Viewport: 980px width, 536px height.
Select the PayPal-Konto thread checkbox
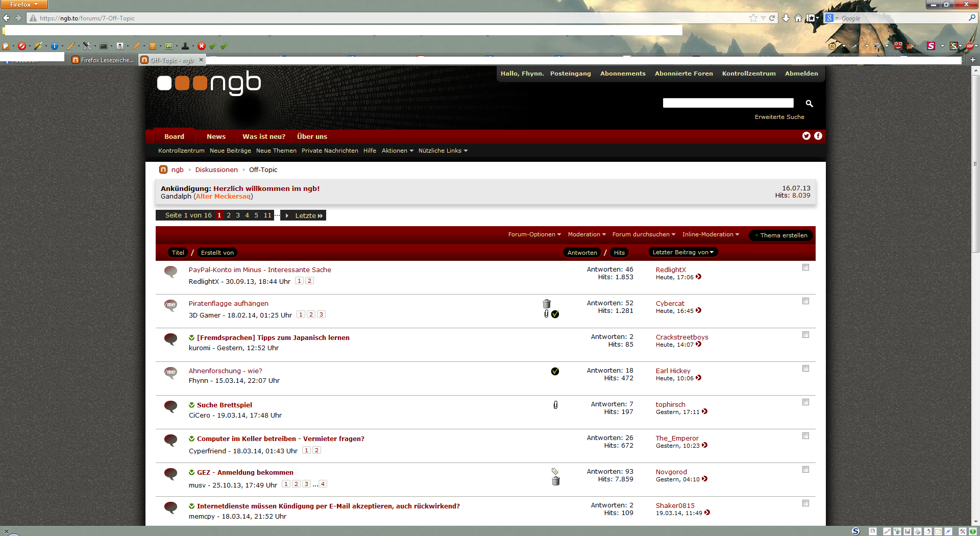coord(805,267)
